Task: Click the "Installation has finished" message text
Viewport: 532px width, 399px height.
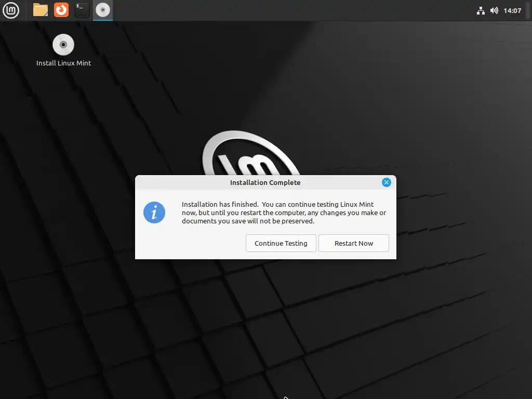Action: coord(284,212)
